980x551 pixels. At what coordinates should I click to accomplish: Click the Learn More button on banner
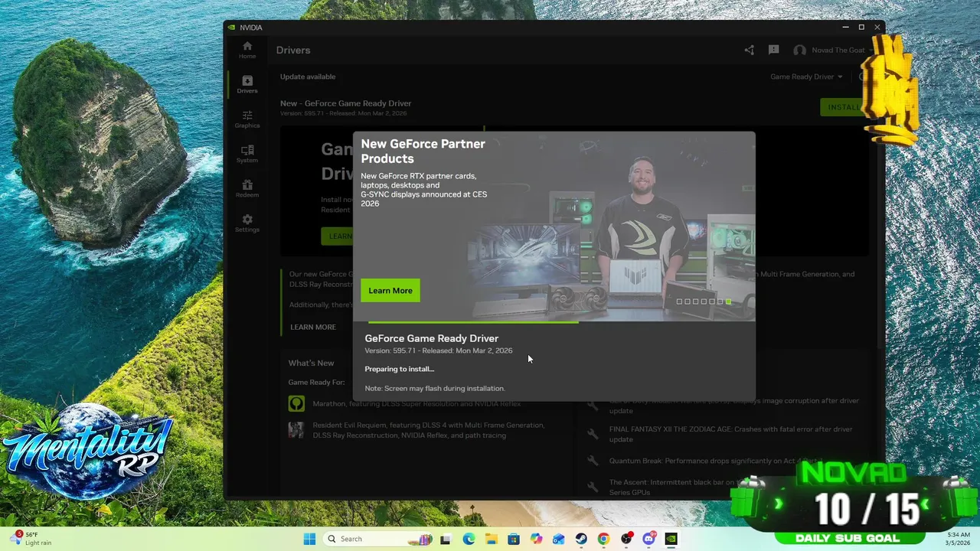point(390,290)
